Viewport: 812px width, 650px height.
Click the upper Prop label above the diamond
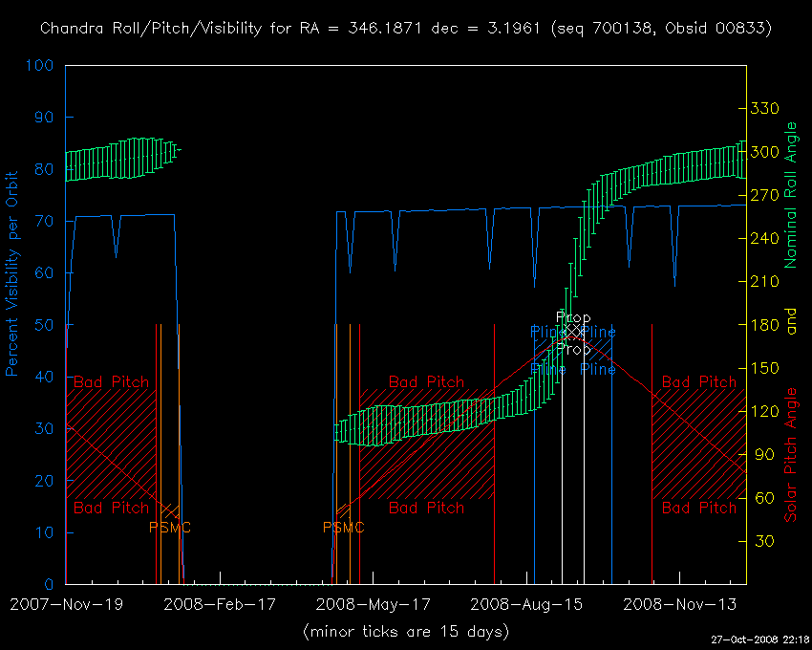[x=573, y=317]
